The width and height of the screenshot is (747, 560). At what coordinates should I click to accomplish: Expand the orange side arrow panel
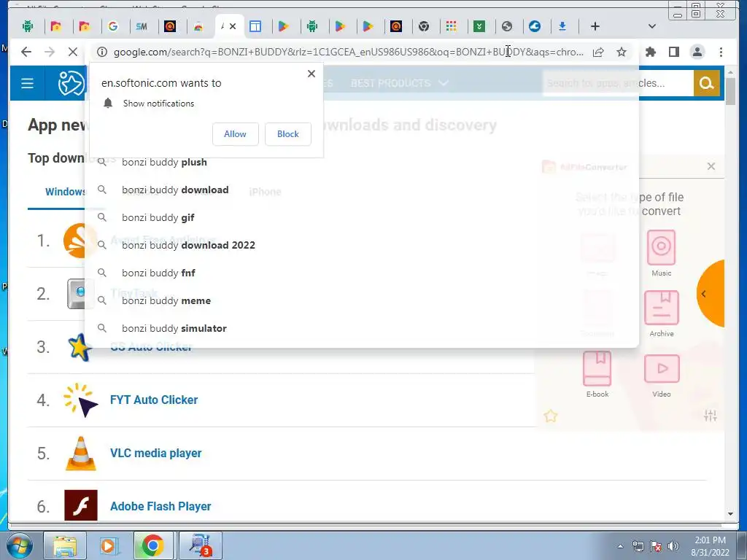pyautogui.click(x=711, y=294)
